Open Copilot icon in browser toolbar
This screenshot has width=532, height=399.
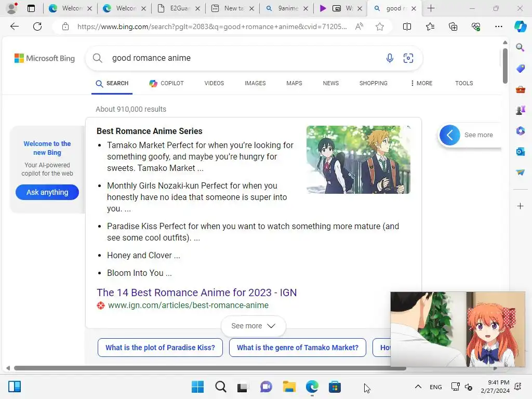point(520,26)
